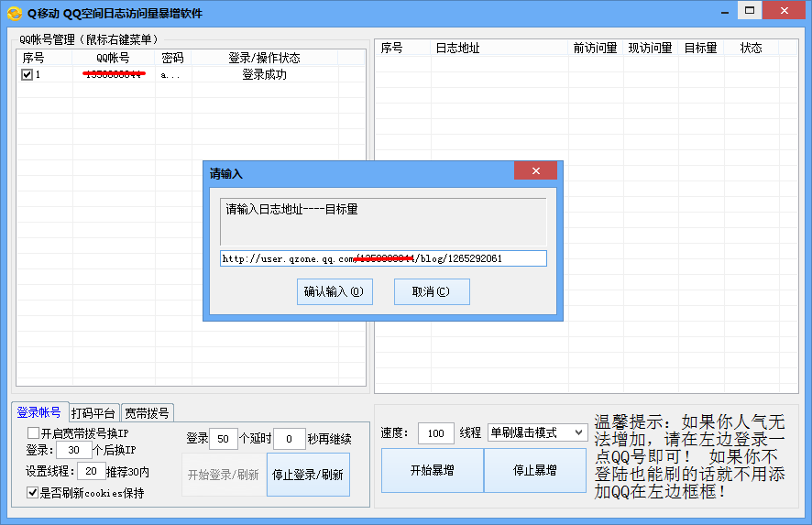812x525 pixels.
Task: Click the 延时 seconds field showing 0
Action: [x=289, y=439]
